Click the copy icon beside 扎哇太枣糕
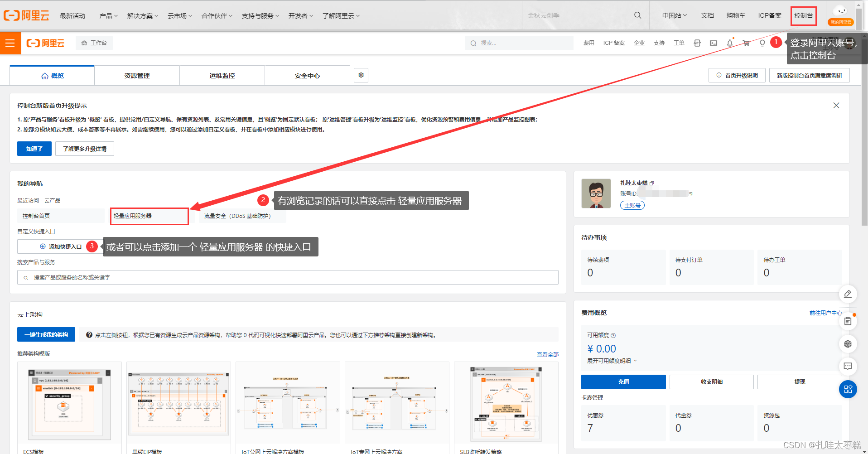This screenshot has width=868, height=454. pos(652,184)
